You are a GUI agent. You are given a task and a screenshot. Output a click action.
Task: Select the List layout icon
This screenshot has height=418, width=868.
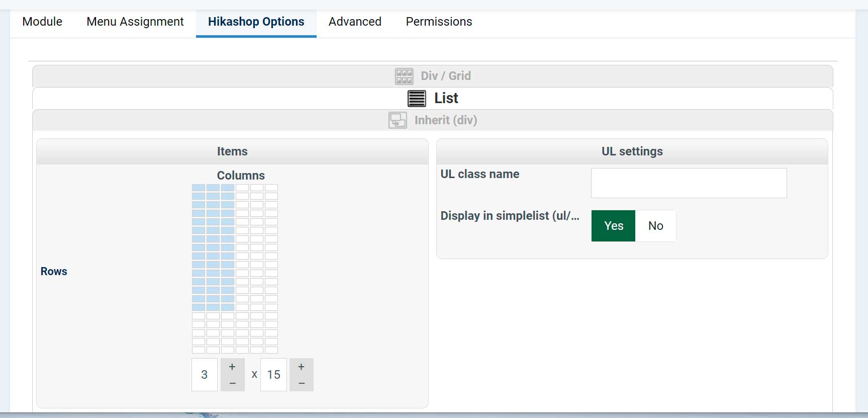(x=417, y=98)
